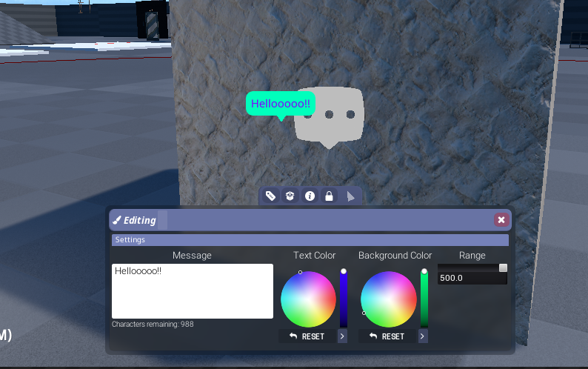Click the Range slider handle

coord(504,267)
